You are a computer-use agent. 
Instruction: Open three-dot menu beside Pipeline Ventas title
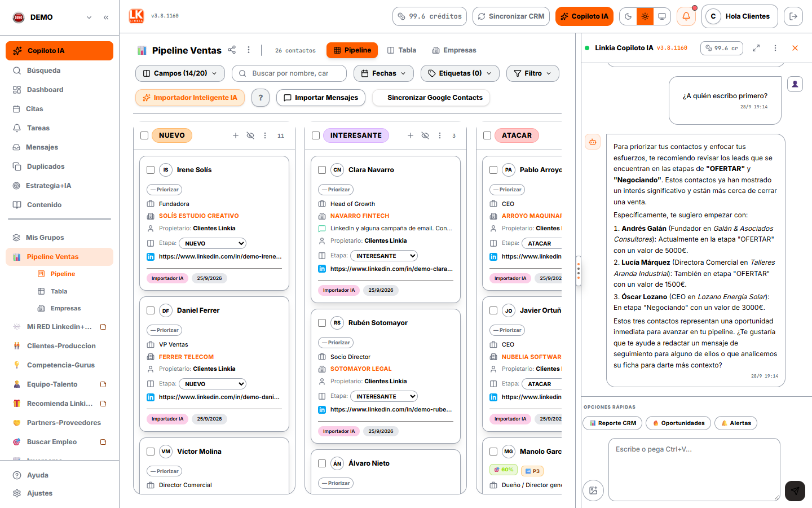[x=249, y=50]
